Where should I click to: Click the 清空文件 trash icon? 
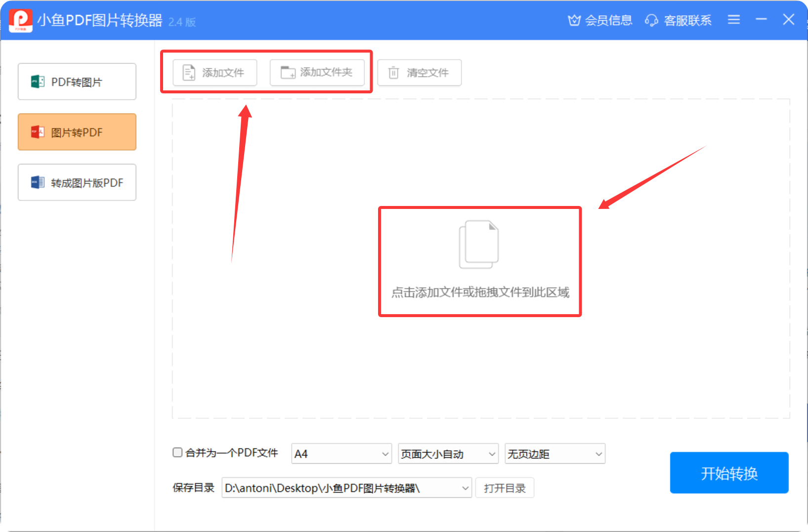pos(393,72)
